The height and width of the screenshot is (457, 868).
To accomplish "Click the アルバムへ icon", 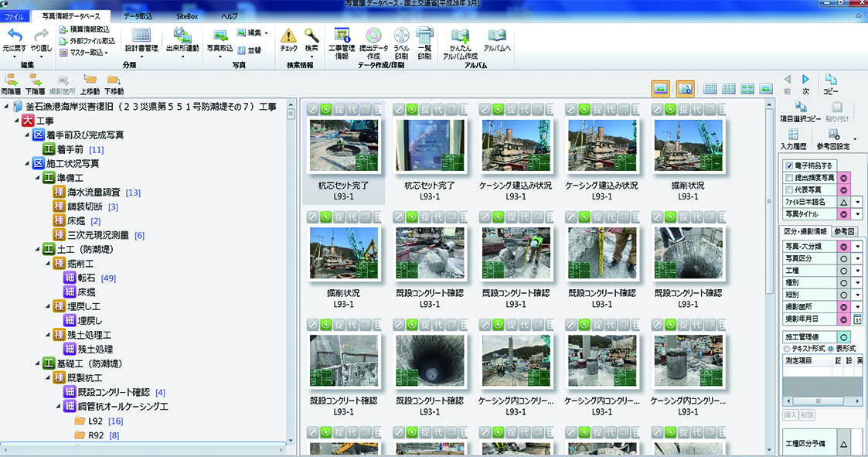I will pyautogui.click(x=497, y=36).
